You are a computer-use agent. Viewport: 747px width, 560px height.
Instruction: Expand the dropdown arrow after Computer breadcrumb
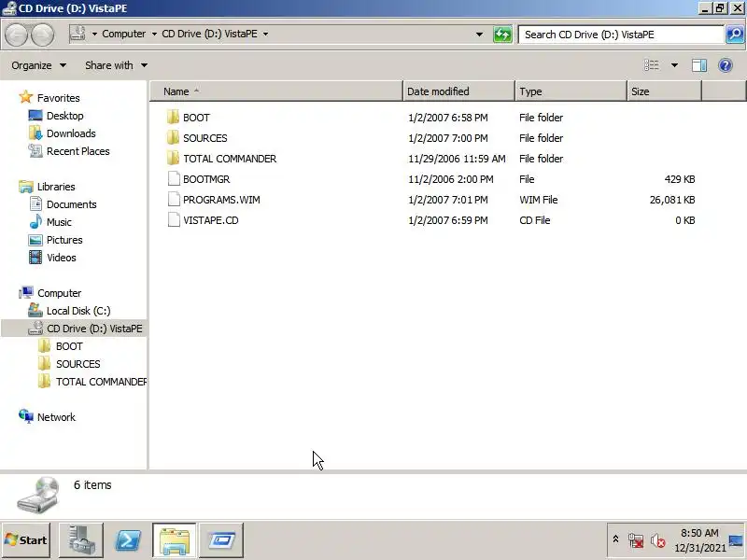[154, 34]
